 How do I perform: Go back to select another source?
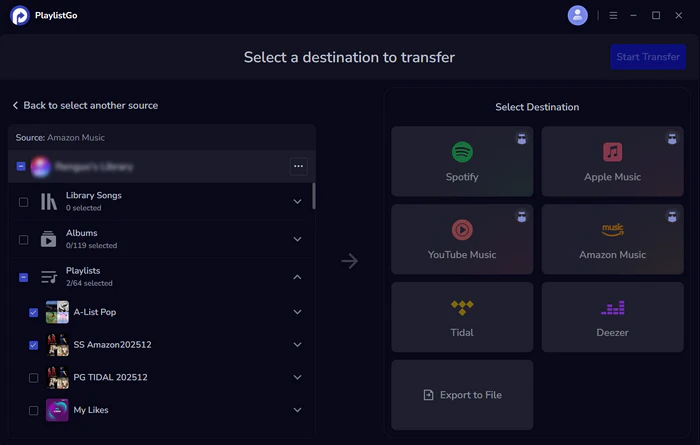[85, 105]
